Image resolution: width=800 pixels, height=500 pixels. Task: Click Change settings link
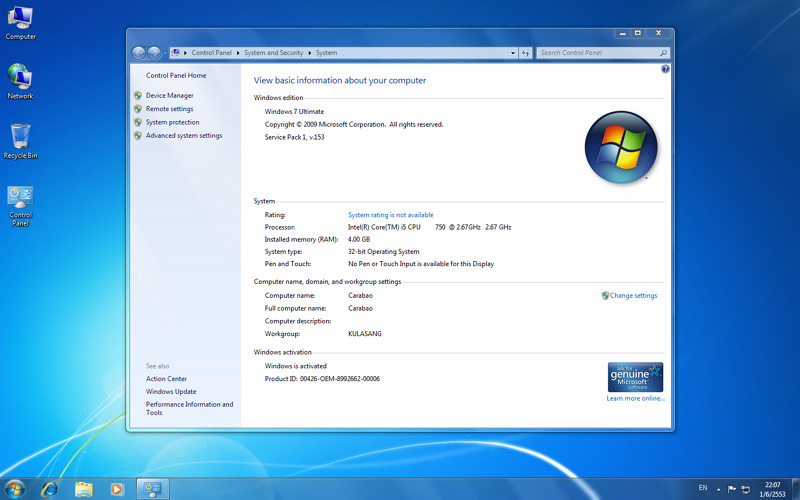tap(633, 295)
